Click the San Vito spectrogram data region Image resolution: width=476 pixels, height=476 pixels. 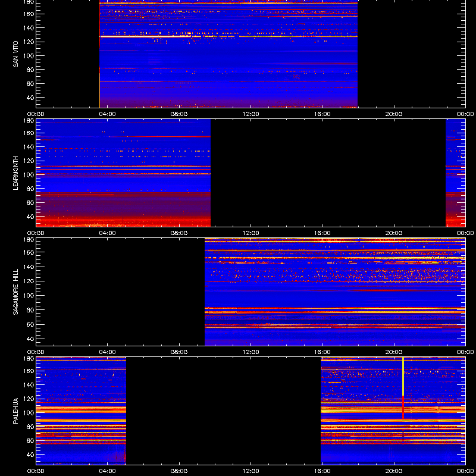(x=228, y=54)
